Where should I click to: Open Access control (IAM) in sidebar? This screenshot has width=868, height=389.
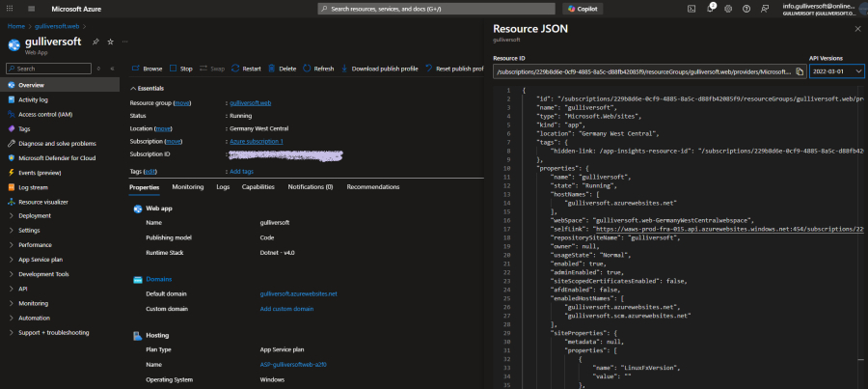(x=44, y=114)
